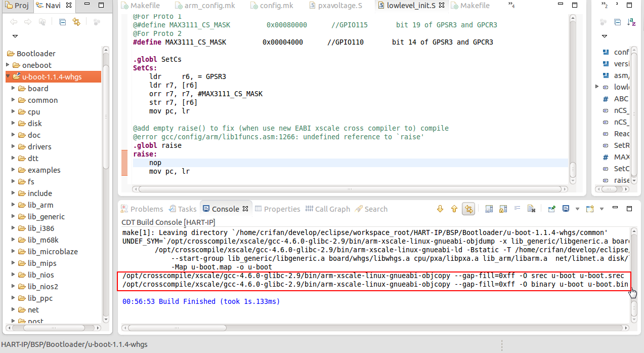Toggle Link with Editor in Navigator
The width and height of the screenshot is (644, 353).
tap(76, 22)
